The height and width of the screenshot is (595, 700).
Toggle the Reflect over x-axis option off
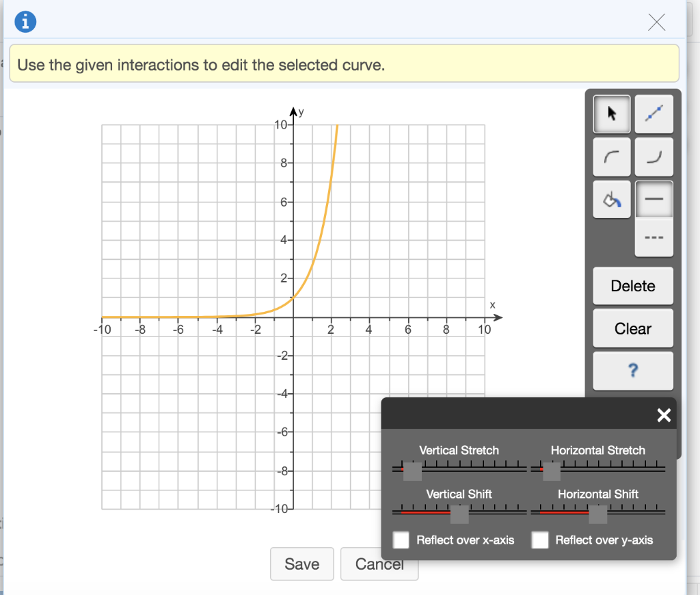(x=401, y=540)
